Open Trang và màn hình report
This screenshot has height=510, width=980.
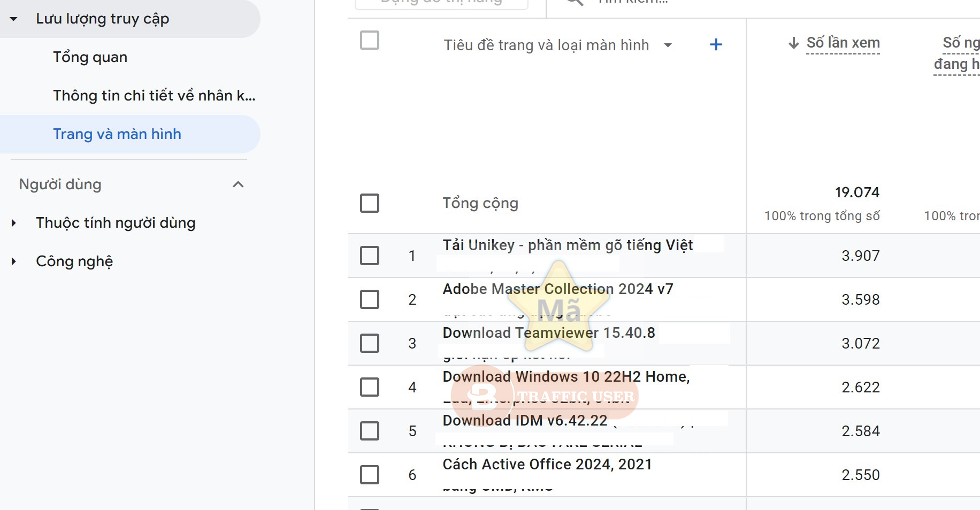pyautogui.click(x=117, y=134)
